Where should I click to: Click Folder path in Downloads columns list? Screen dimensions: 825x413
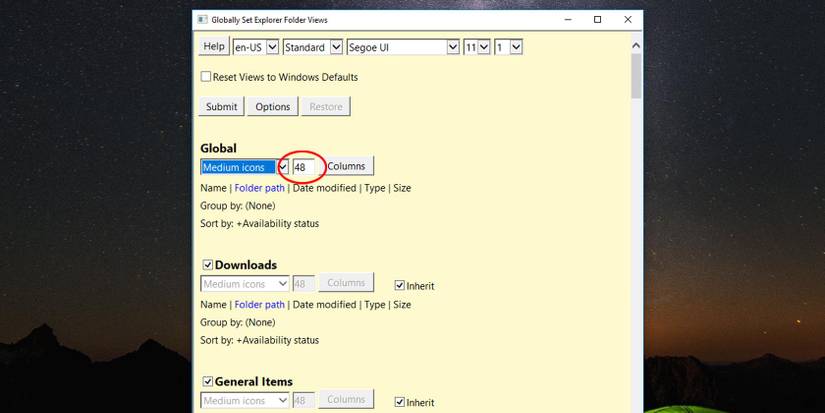(259, 305)
